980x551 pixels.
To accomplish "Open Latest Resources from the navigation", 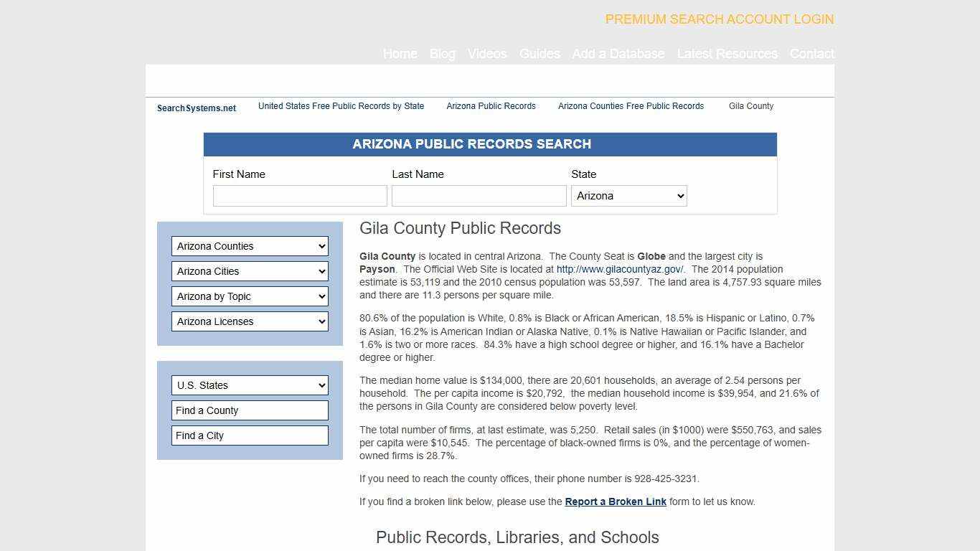I will coord(727,54).
